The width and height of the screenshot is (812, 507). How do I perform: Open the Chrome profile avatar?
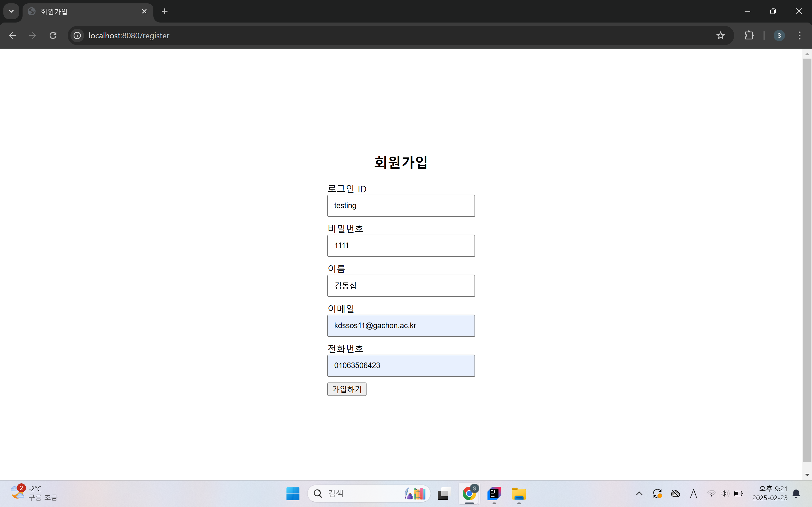pos(779,35)
